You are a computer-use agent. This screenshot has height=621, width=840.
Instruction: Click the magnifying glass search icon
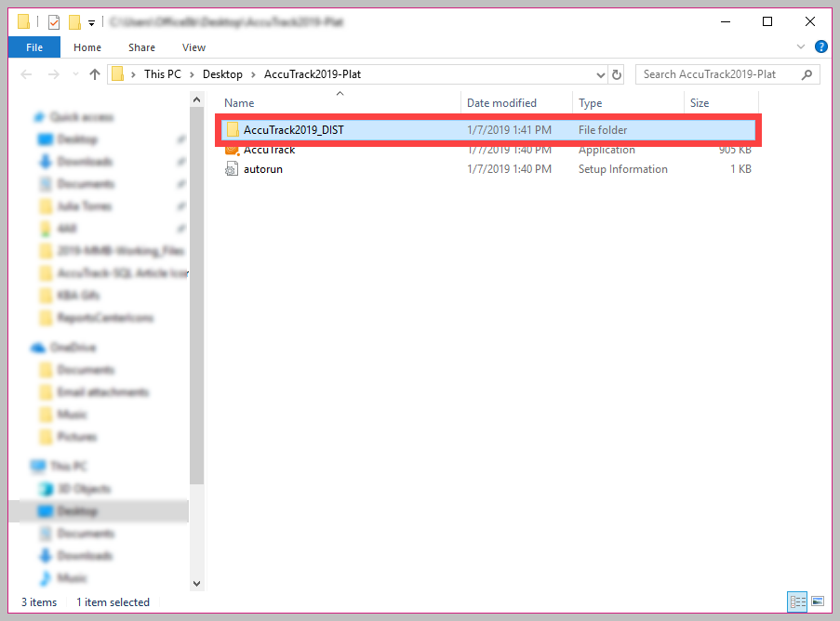coord(807,74)
